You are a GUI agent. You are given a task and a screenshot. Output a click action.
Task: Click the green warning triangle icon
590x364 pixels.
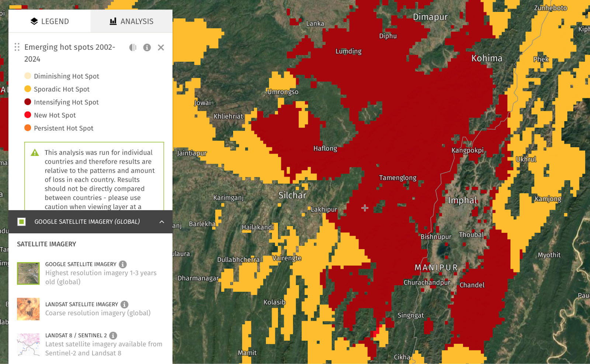[x=35, y=153]
